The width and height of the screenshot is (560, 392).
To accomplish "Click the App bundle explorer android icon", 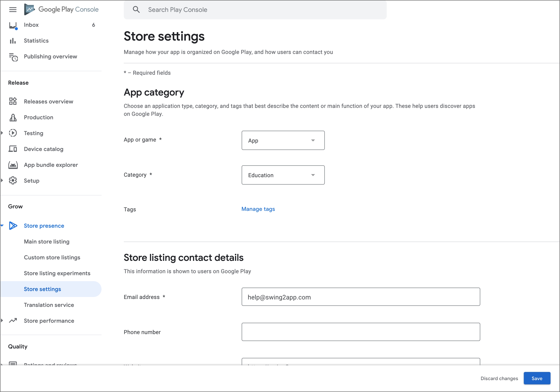I will click(13, 165).
